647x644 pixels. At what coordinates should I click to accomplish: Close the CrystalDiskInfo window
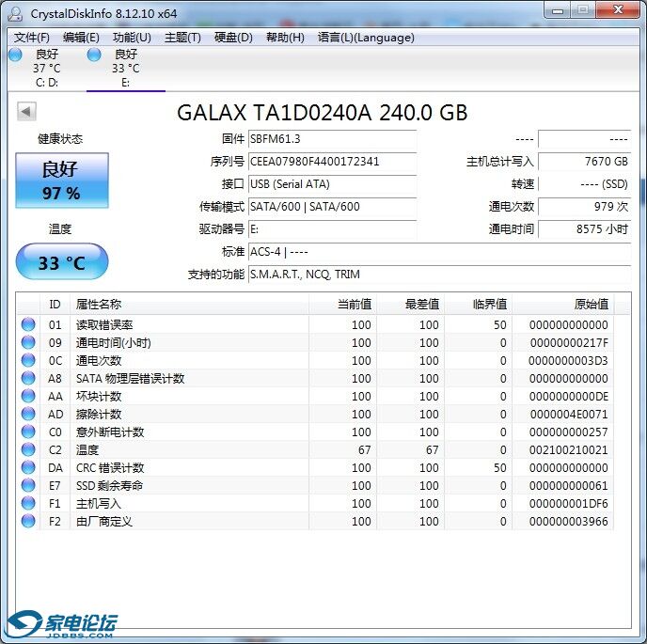pos(618,10)
